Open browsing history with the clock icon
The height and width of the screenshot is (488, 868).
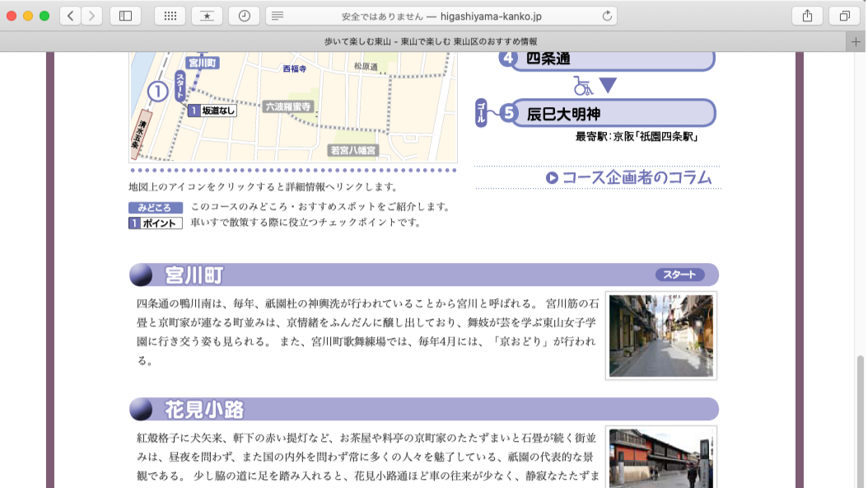click(245, 15)
